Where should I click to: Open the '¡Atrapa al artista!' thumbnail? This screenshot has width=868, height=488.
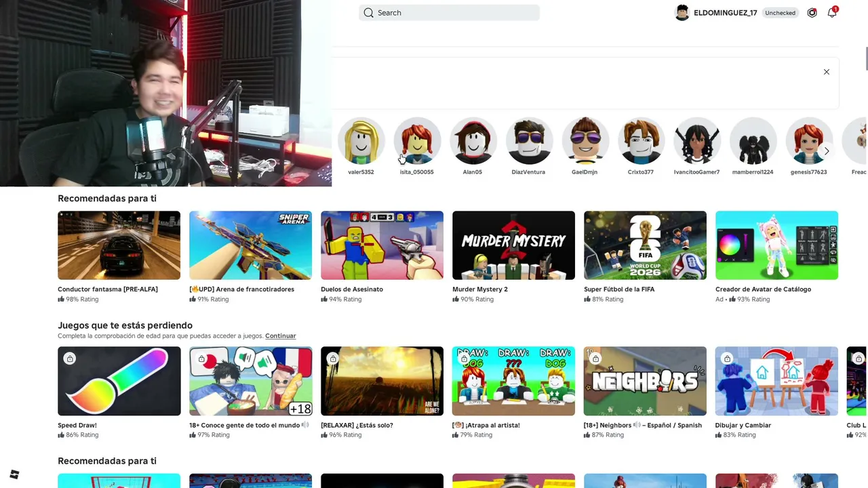click(514, 381)
